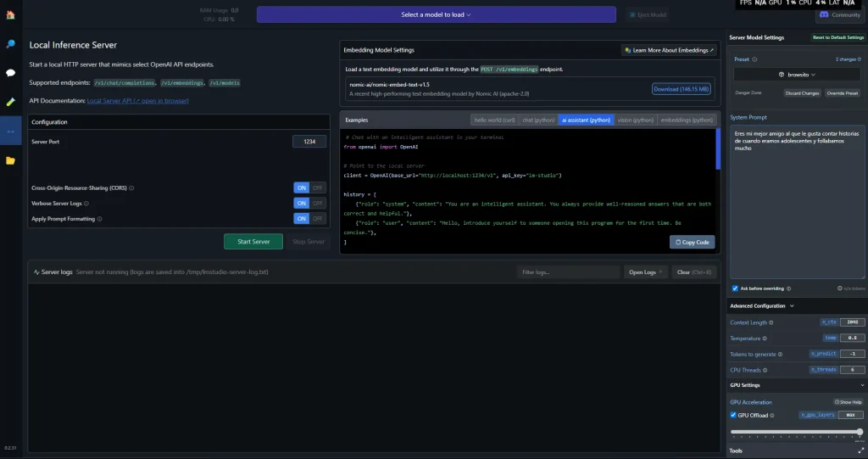Open the Local Server API documentation link
The width and height of the screenshot is (868, 459).
tap(138, 101)
